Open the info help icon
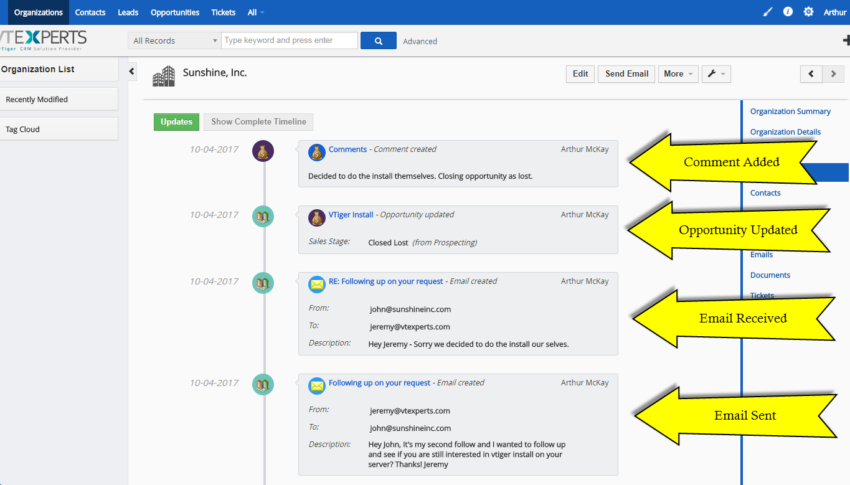 click(x=788, y=12)
